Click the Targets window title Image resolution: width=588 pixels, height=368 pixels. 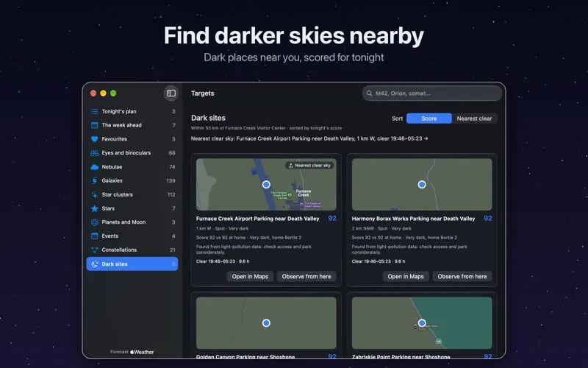pyautogui.click(x=203, y=93)
